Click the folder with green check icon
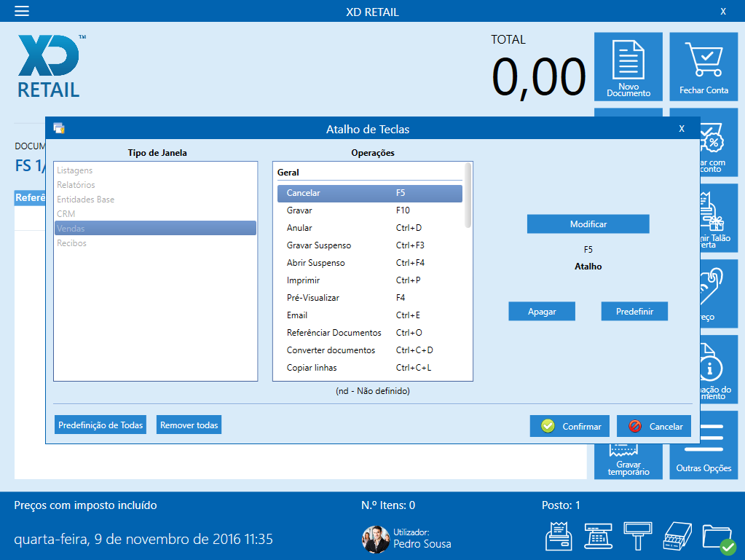The height and width of the screenshot is (560, 745). (718, 539)
